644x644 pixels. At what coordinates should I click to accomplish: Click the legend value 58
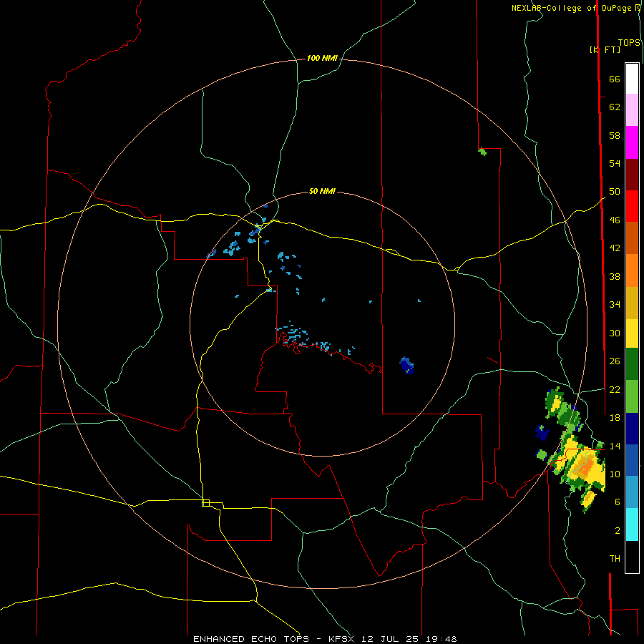click(x=615, y=135)
